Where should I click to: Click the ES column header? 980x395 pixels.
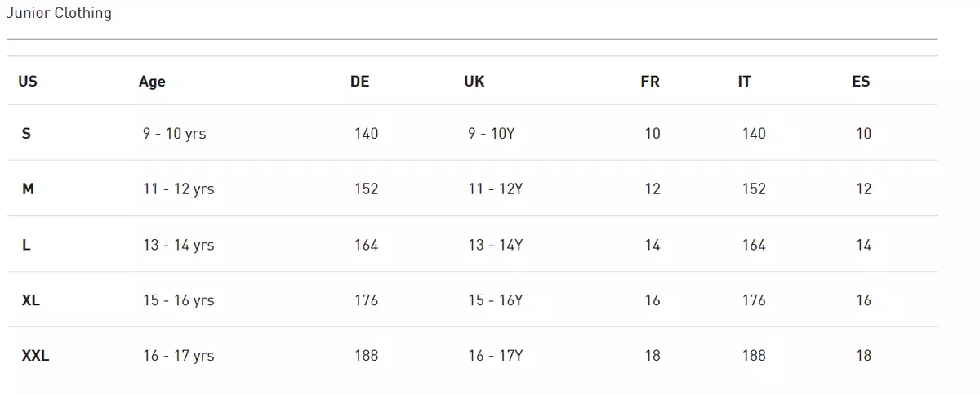tap(861, 82)
